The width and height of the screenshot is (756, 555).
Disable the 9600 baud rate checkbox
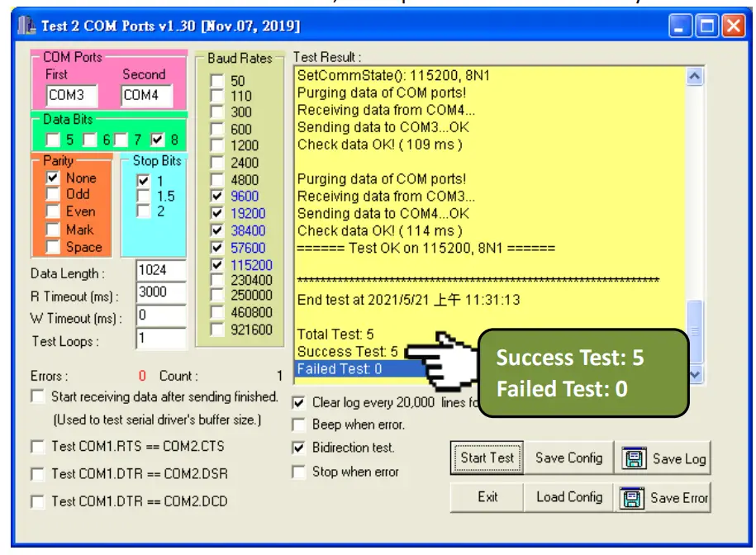[217, 196]
